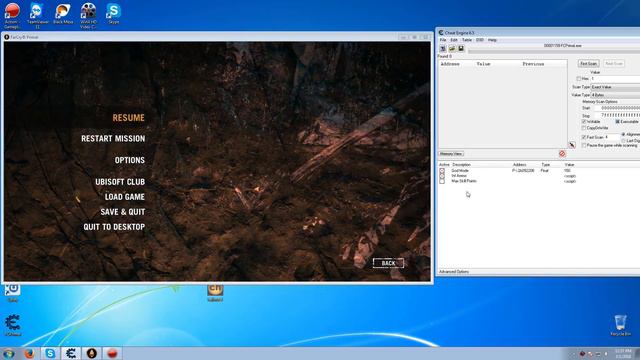This screenshot has height=360, width=640.
Task: Click the system tray clock
Action: [623, 353]
